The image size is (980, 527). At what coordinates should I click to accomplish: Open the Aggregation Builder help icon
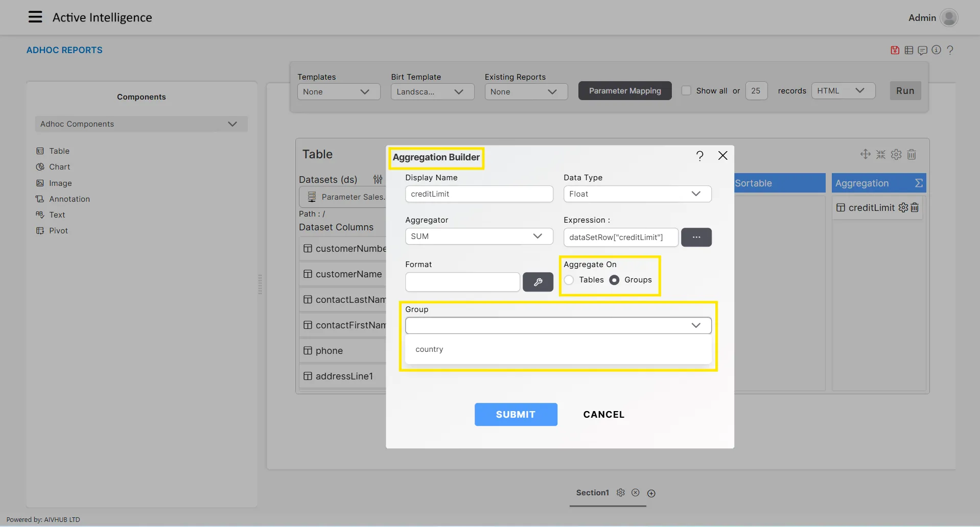tap(699, 156)
